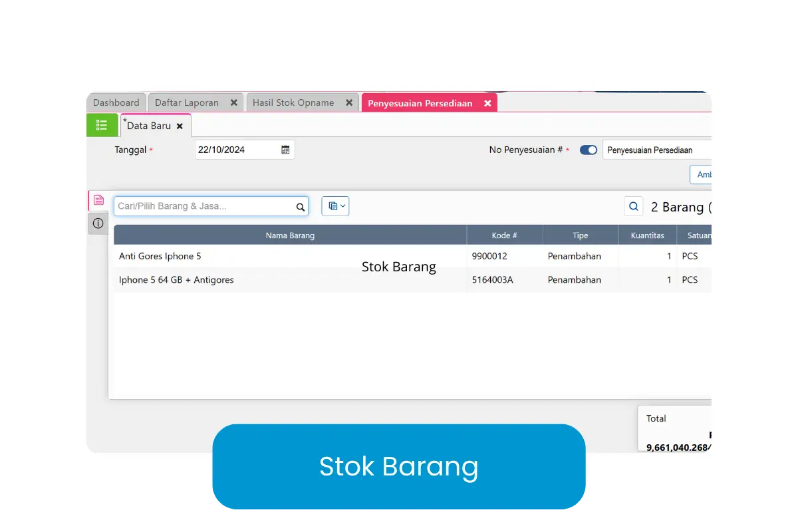The width and height of the screenshot is (798, 532).
Task: Click the Ambil button
Action: pyautogui.click(x=702, y=174)
